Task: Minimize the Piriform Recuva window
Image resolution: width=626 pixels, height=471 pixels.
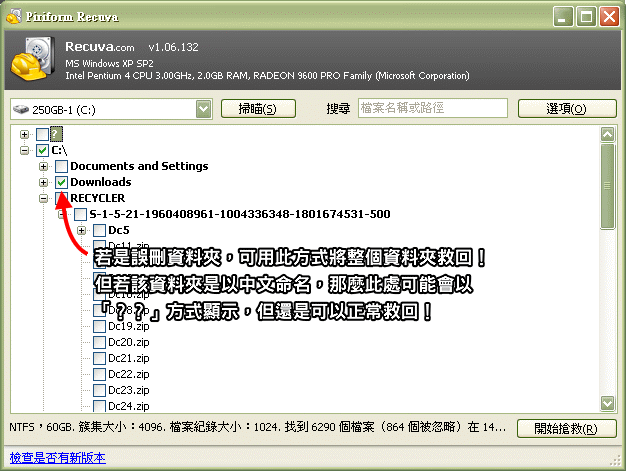Action: click(x=563, y=17)
